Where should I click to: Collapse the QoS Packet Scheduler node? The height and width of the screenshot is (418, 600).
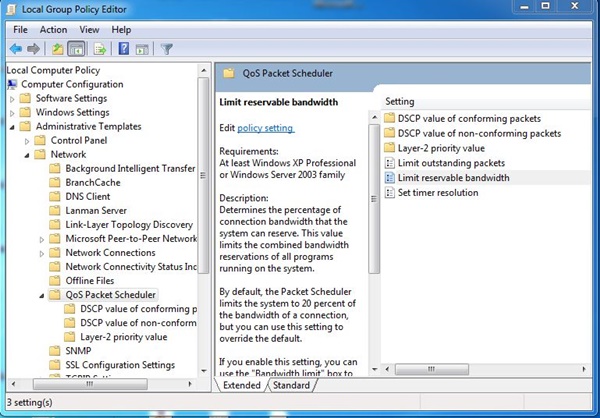pos(41,295)
